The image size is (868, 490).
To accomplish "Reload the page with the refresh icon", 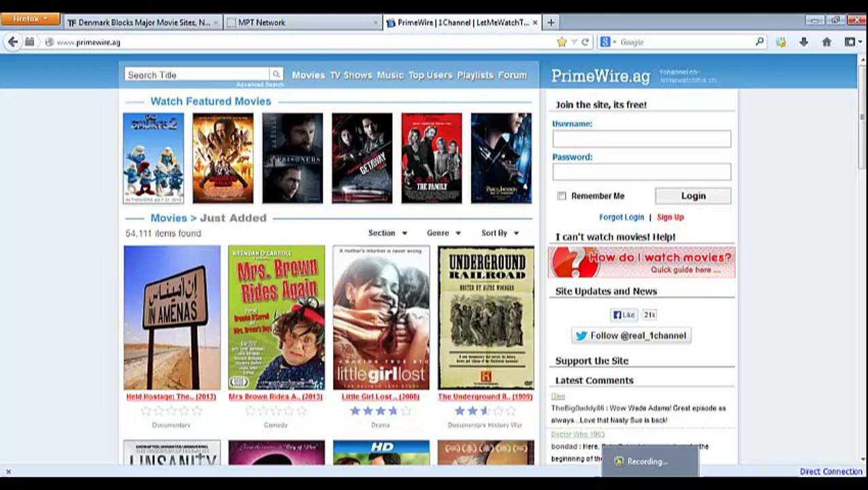I will 585,42.
